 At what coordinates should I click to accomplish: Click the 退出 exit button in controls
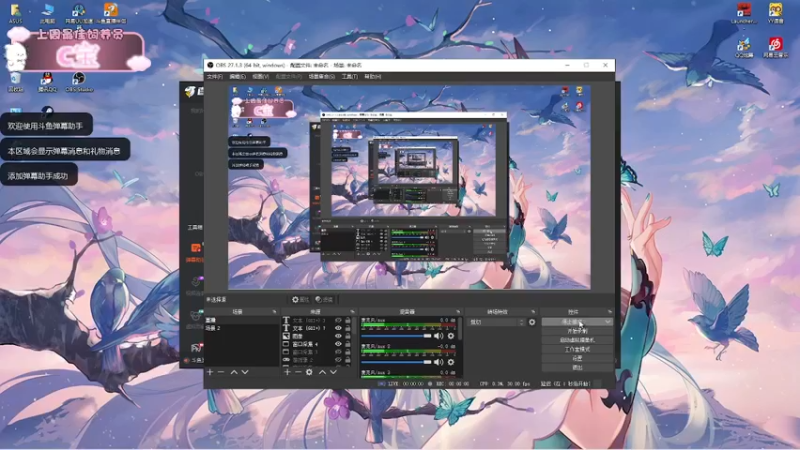click(x=577, y=367)
